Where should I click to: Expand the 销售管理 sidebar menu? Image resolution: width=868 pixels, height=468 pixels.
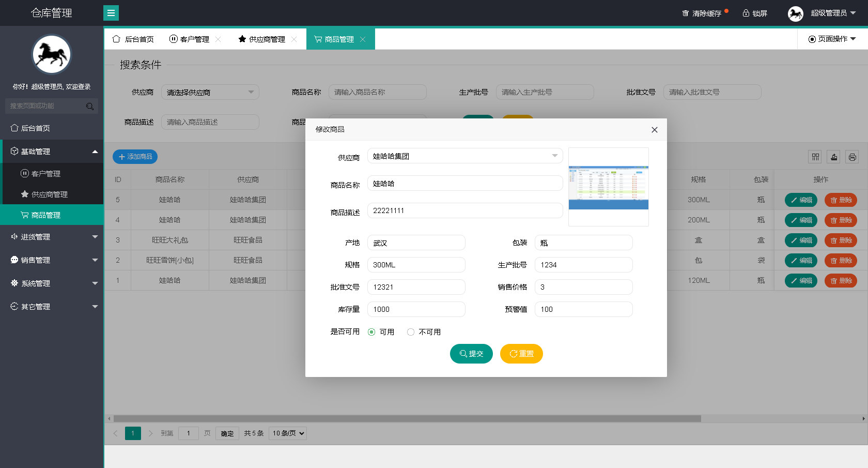click(52, 260)
